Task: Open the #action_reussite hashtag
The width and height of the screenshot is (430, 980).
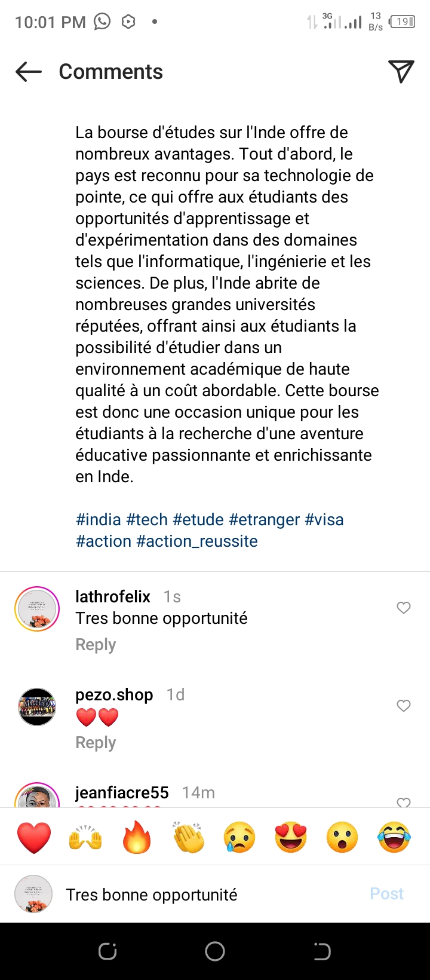Action: pyautogui.click(x=197, y=541)
